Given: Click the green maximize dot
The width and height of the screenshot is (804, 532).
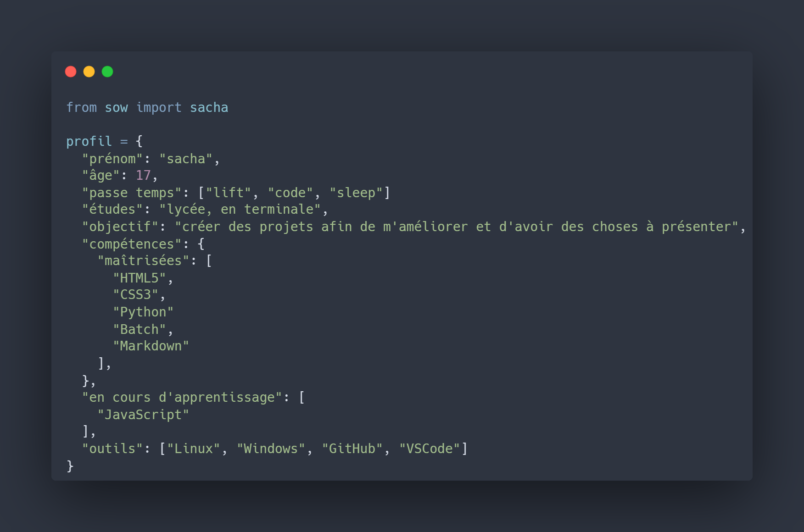Looking at the screenshot, I should tap(107, 72).
